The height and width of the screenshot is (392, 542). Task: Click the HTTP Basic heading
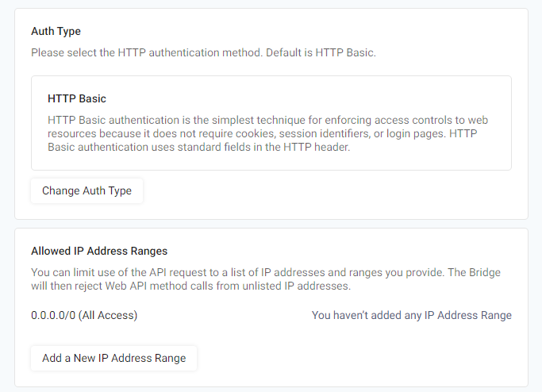pos(77,99)
